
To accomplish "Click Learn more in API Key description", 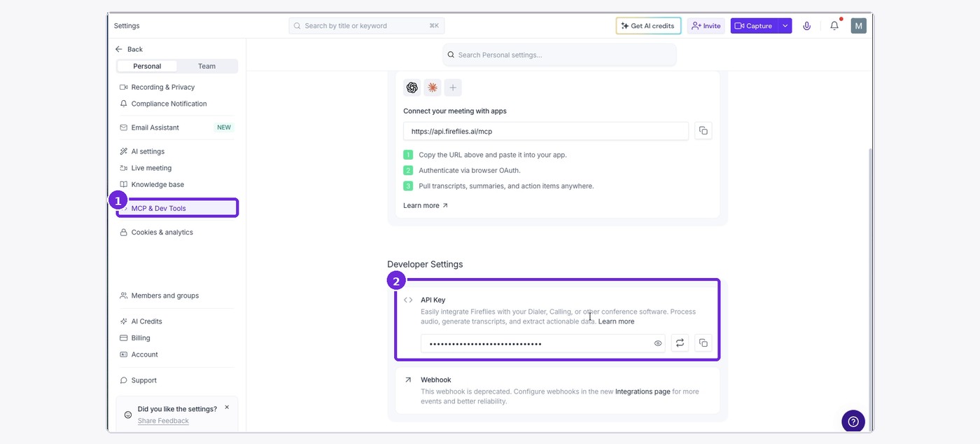I will (616, 321).
